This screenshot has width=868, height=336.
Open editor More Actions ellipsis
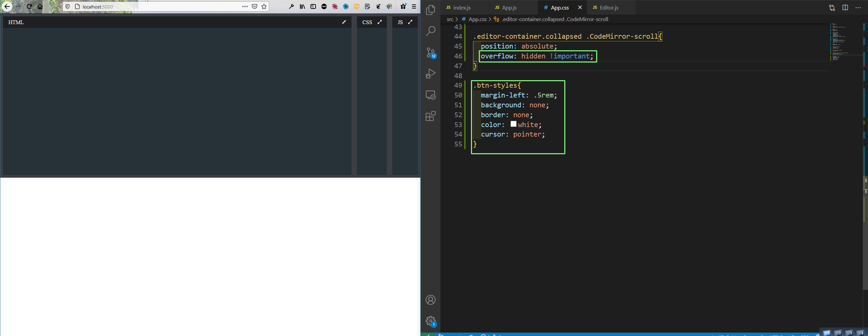pyautogui.click(x=858, y=7)
